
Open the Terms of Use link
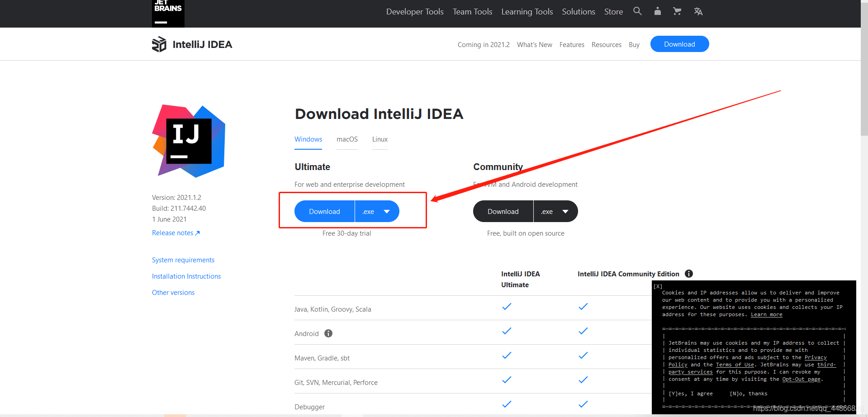pos(735,365)
